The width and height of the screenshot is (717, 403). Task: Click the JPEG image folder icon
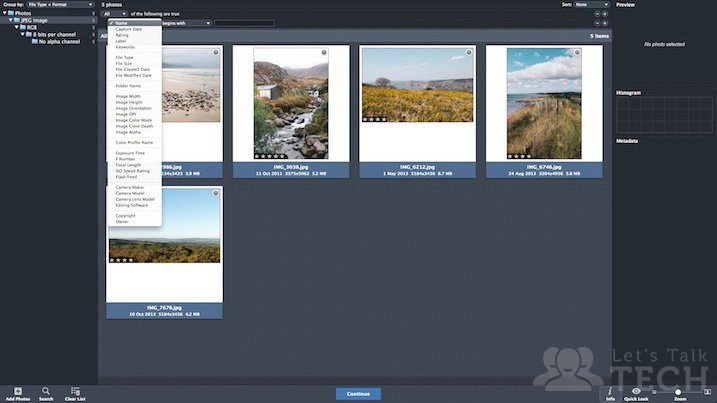(17, 20)
